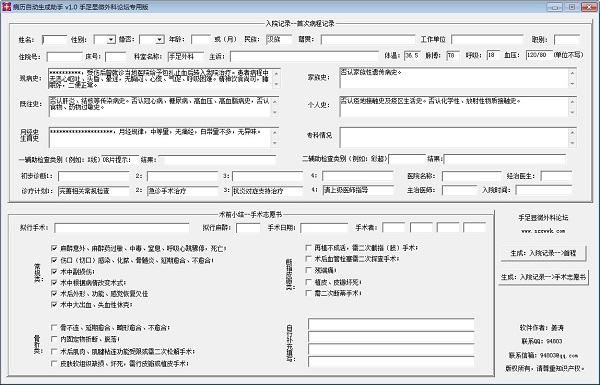Focus the 主诉 input field

(304, 57)
